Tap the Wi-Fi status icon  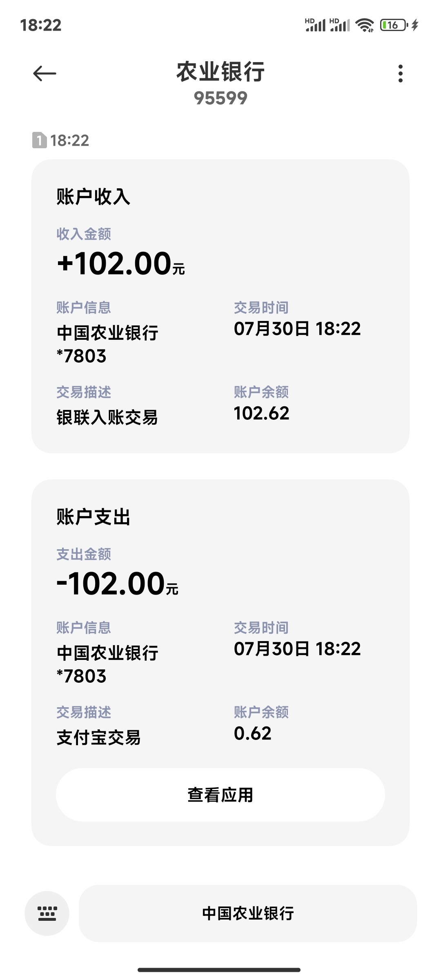tap(365, 25)
